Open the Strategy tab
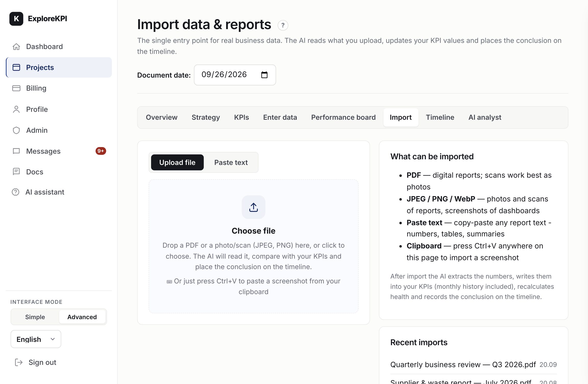This screenshot has height=384, width=588. 206,117
